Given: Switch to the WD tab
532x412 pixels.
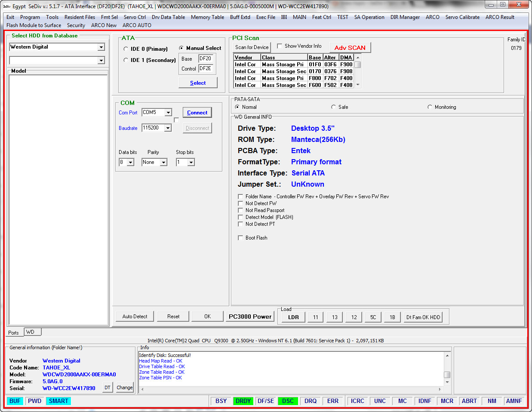Looking at the screenshot, I should point(30,332).
